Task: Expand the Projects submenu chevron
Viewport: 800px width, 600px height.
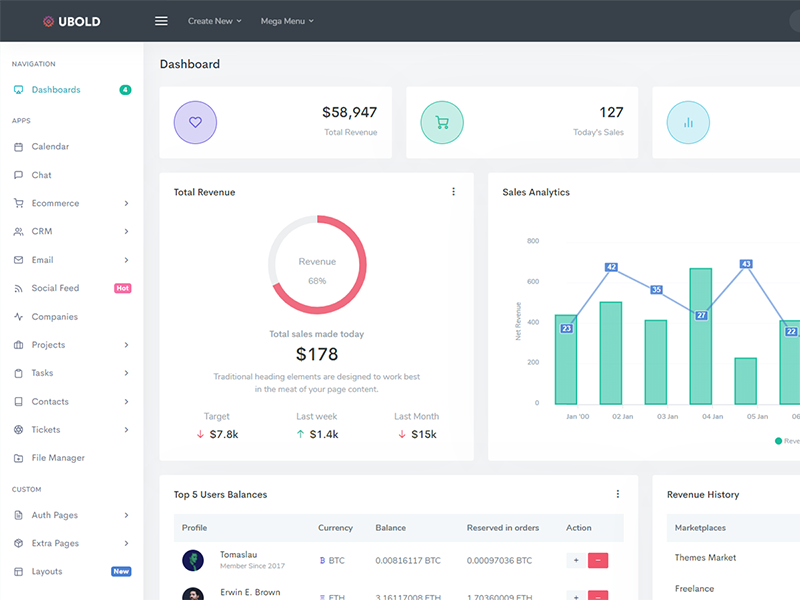Action: pos(126,345)
